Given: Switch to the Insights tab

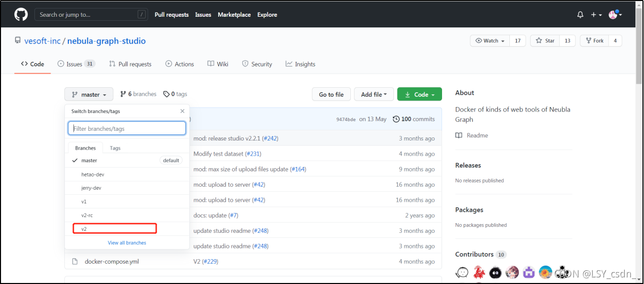Looking at the screenshot, I should [300, 64].
